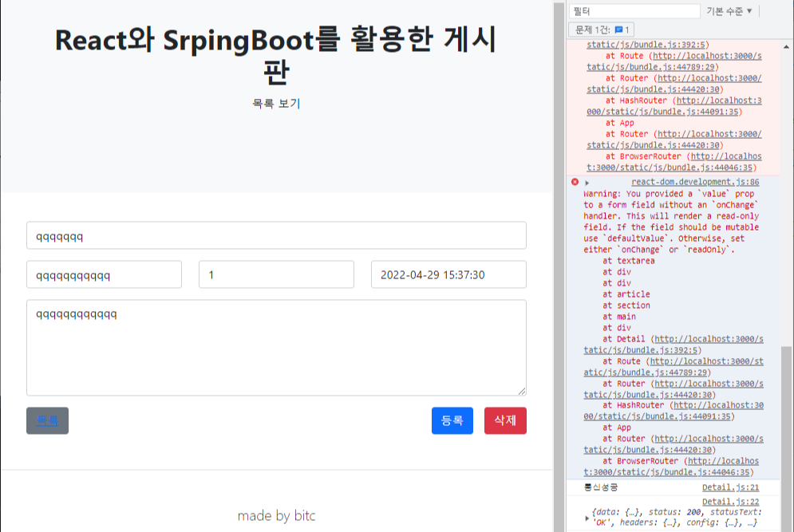Click the blue message icon in issues button
This screenshot has height=532, width=794.
tap(618, 30)
